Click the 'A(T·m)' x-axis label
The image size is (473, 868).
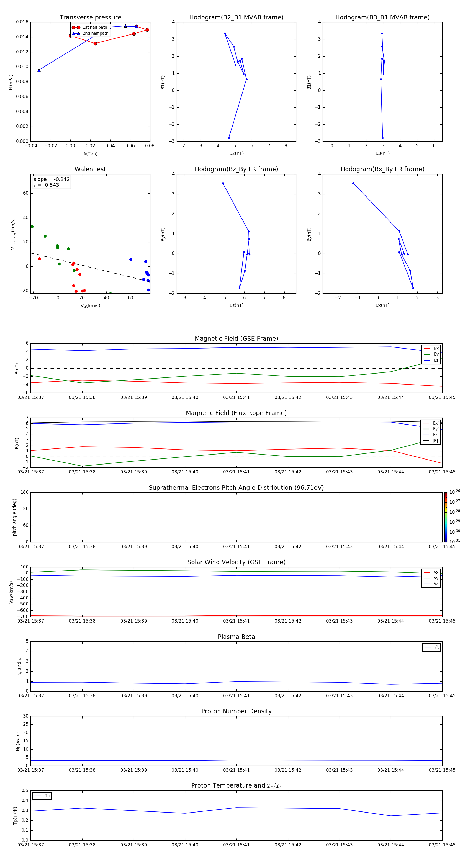coord(90,154)
